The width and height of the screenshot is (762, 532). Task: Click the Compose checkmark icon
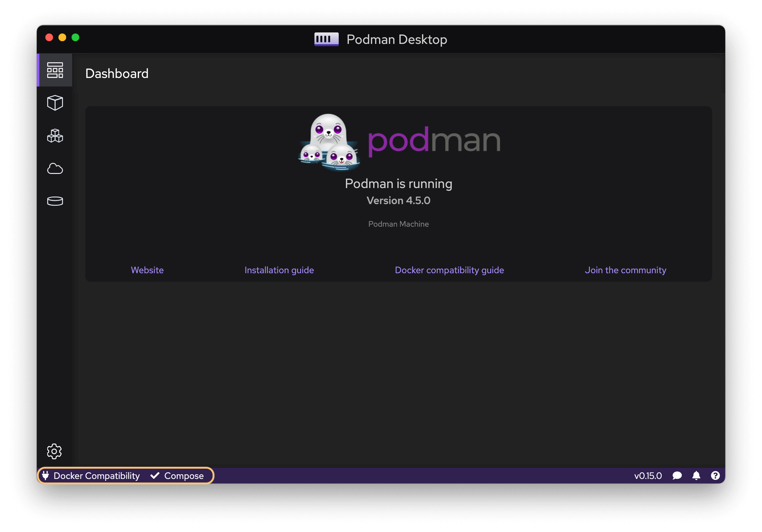(155, 476)
